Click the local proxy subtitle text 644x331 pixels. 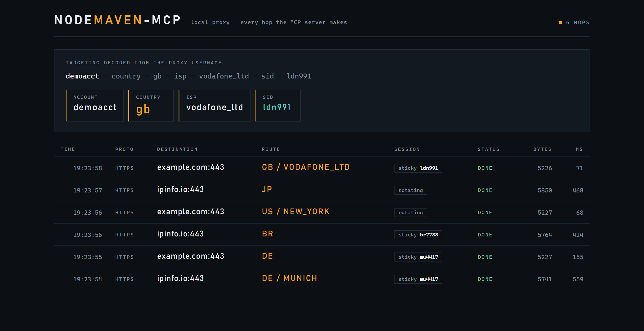point(269,22)
